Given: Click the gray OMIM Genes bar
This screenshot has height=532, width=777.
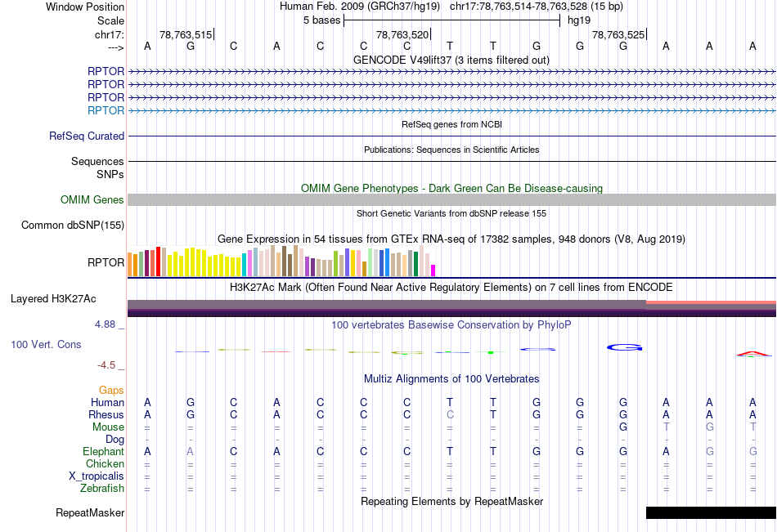Looking at the screenshot, I should coord(451,199).
